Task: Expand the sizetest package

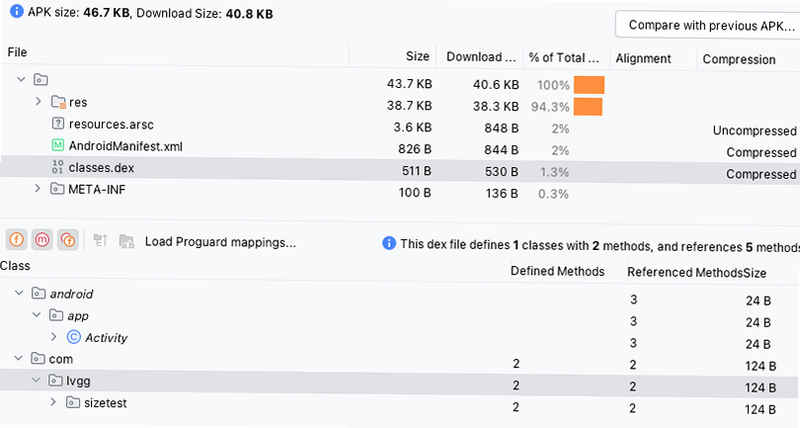Action: point(53,402)
